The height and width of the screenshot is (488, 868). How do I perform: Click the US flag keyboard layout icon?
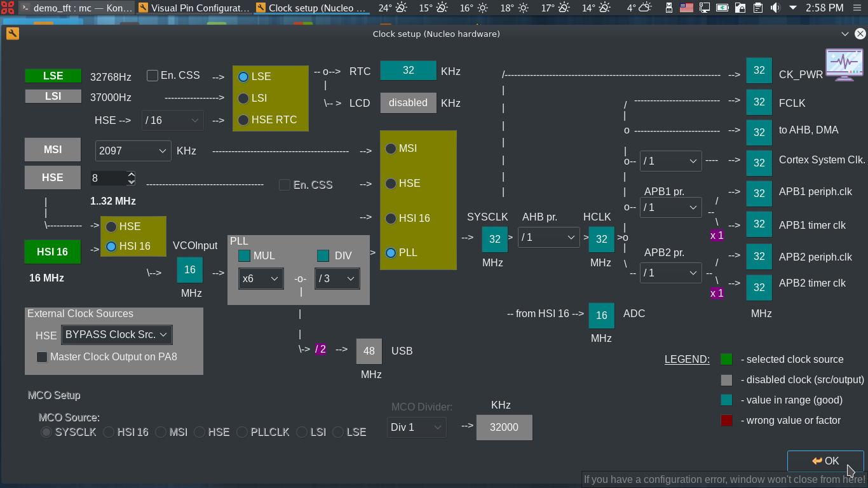click(x=686, y=8)
